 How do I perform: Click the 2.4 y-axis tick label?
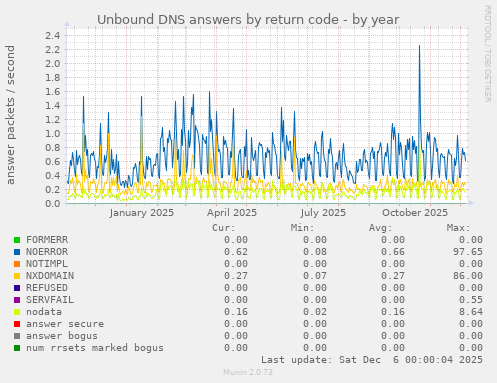(x=53, y=35)
